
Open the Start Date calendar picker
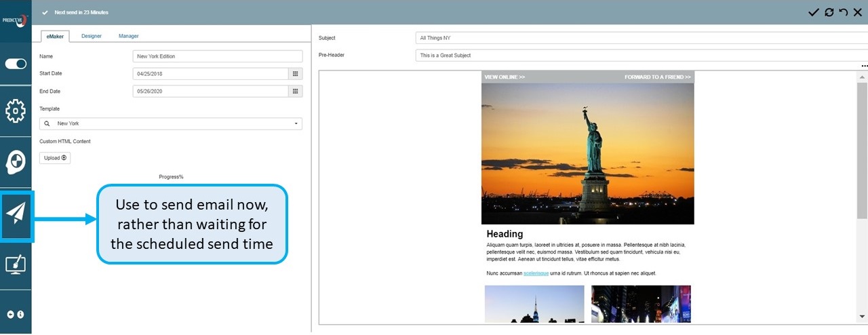point(295,73)
